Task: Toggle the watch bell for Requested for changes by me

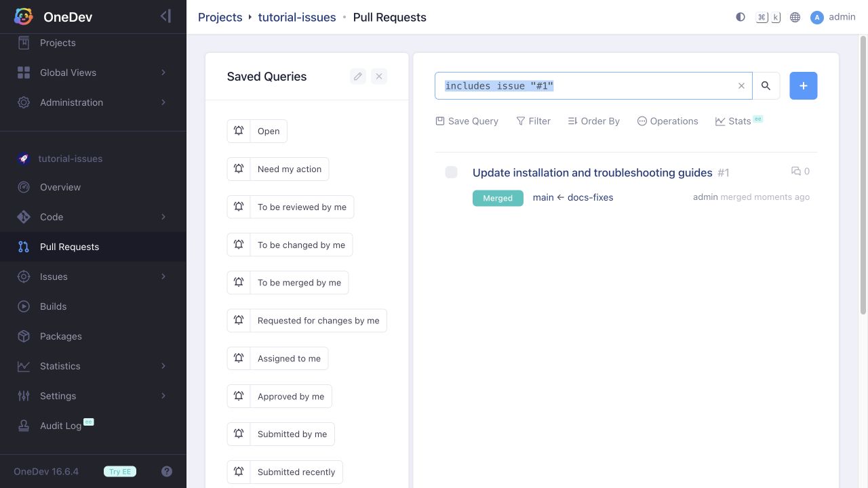Action: (x=239, y=321)
